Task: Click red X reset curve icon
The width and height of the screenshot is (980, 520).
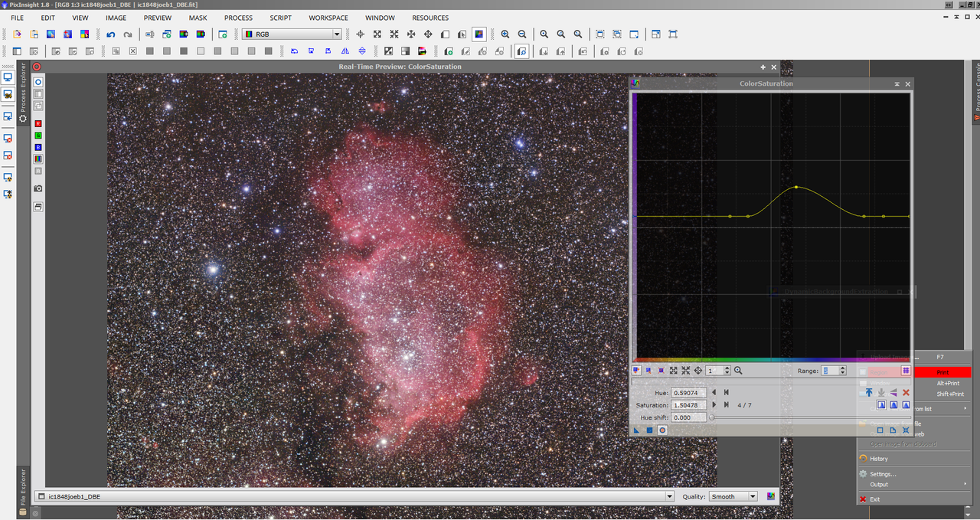Action: pyautogui.click(x=906, y=392)
